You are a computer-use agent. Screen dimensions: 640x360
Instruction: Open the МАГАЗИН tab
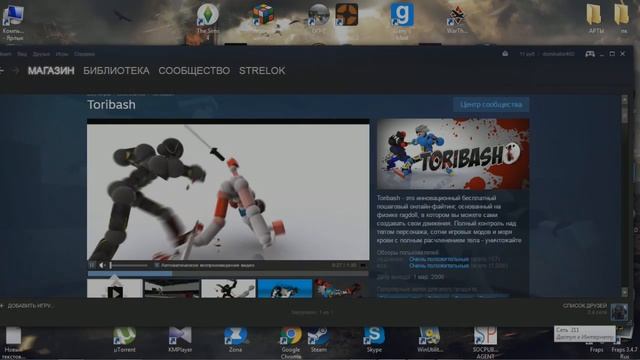(51, 71)
